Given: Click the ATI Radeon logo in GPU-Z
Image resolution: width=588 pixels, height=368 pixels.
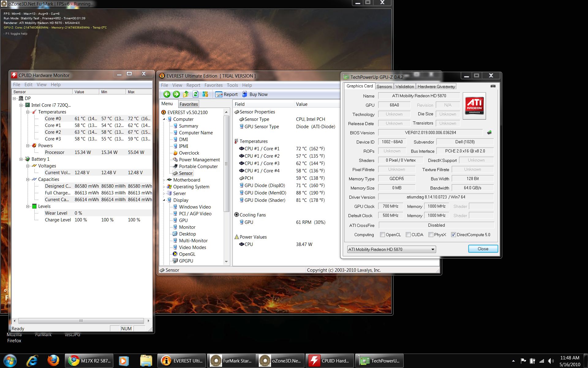Looking at the screenshot, I should [x=474, y=106].
